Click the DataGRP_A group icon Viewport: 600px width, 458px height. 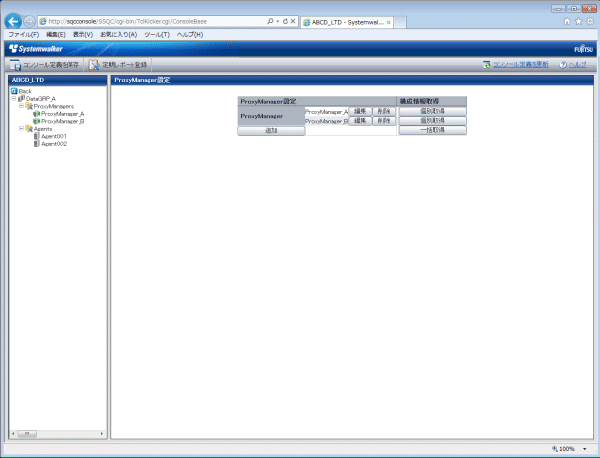point(21,98)
